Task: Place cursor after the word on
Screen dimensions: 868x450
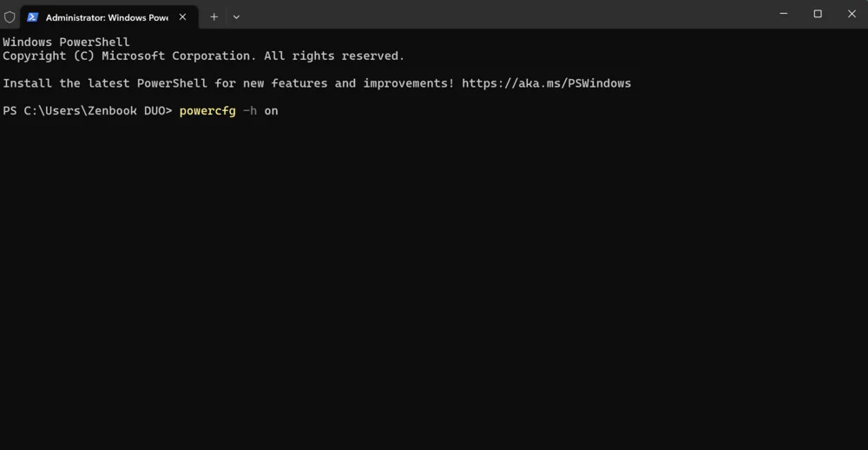Action: 279,111
